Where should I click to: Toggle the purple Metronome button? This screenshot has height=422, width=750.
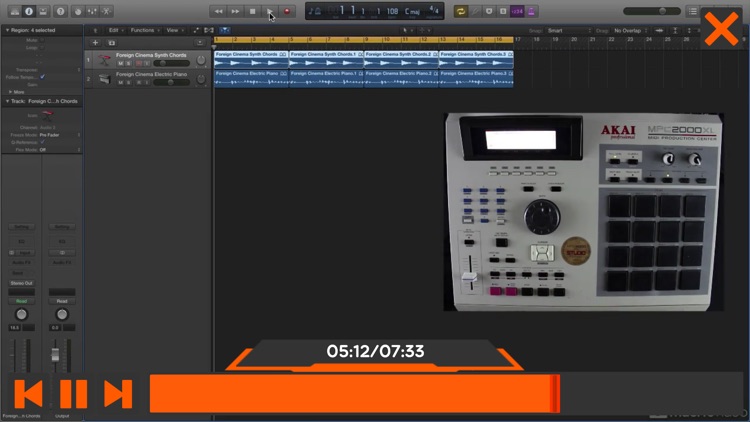coord(531,11)
